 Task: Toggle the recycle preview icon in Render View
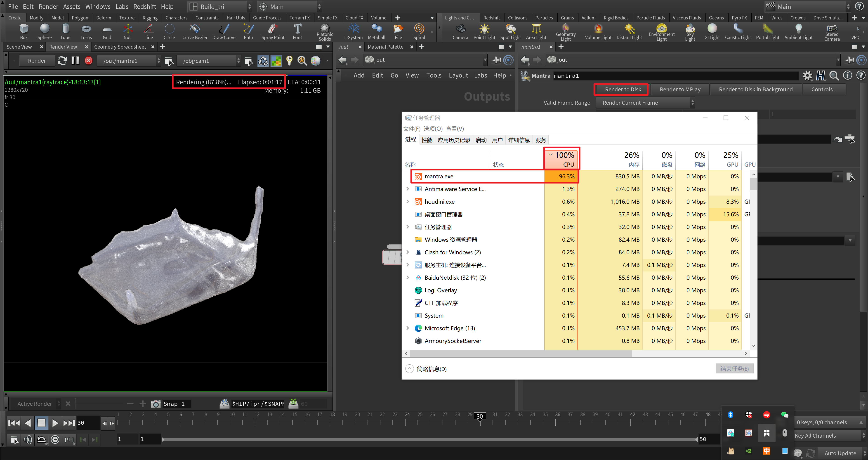[x=263, y=61]
